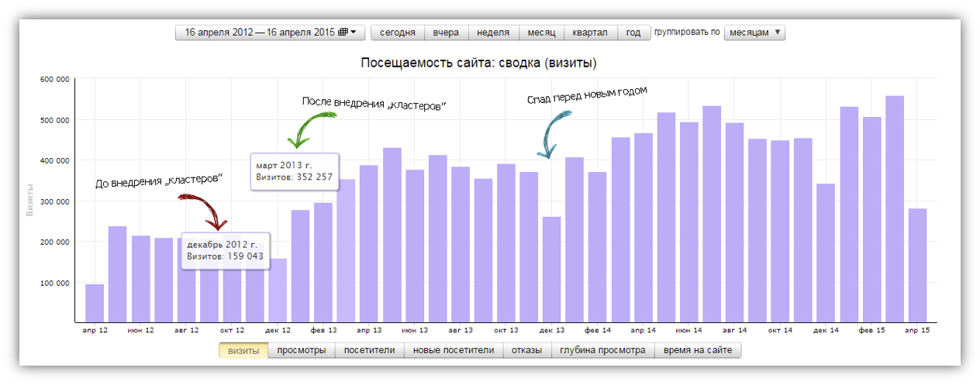
Task: Switch to the посетители tab
Action: coord(370,350)
